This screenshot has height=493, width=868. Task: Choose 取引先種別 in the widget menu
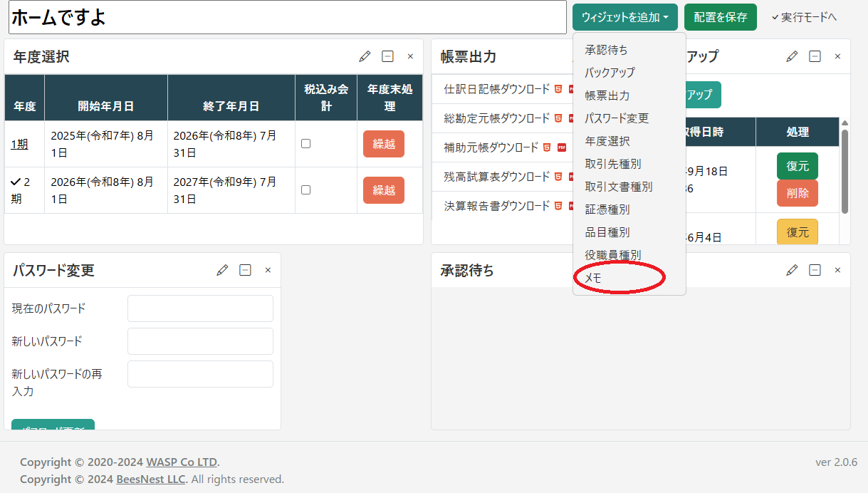click(613, 164)
